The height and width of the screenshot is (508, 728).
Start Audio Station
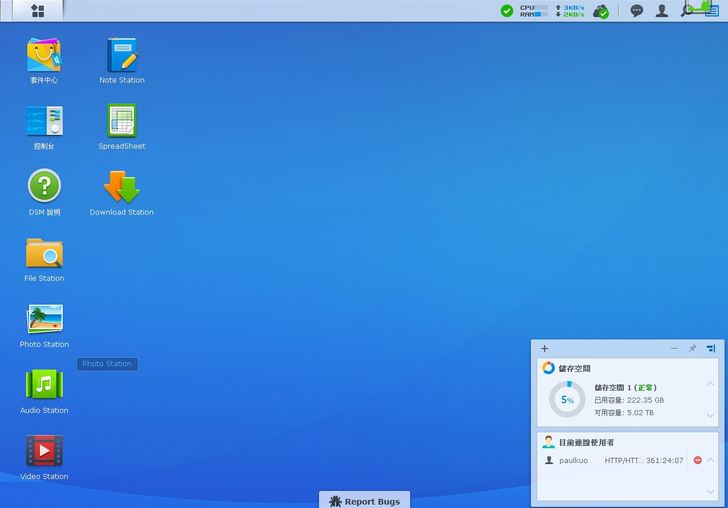[44, 385]
